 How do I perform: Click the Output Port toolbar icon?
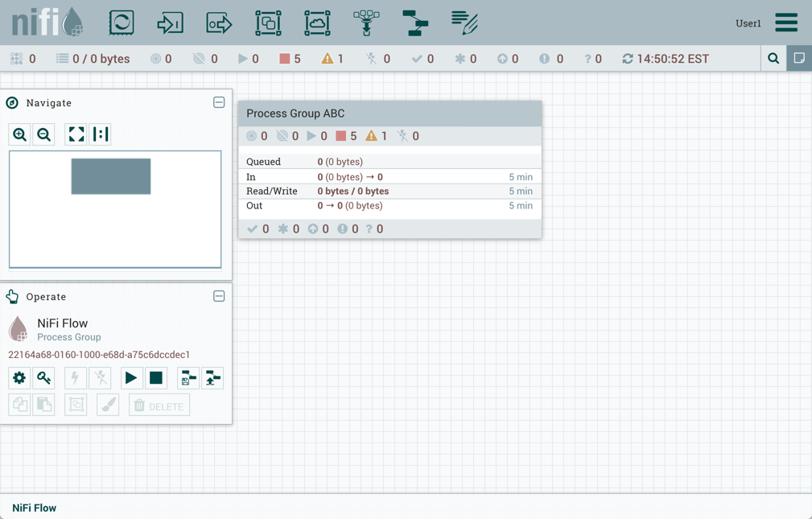click(219, 23)
